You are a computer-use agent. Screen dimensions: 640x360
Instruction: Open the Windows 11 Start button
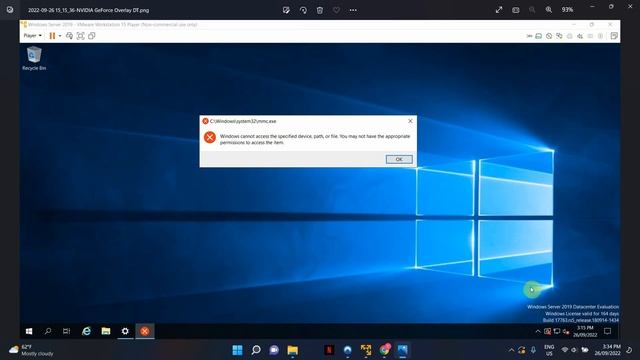237,350
